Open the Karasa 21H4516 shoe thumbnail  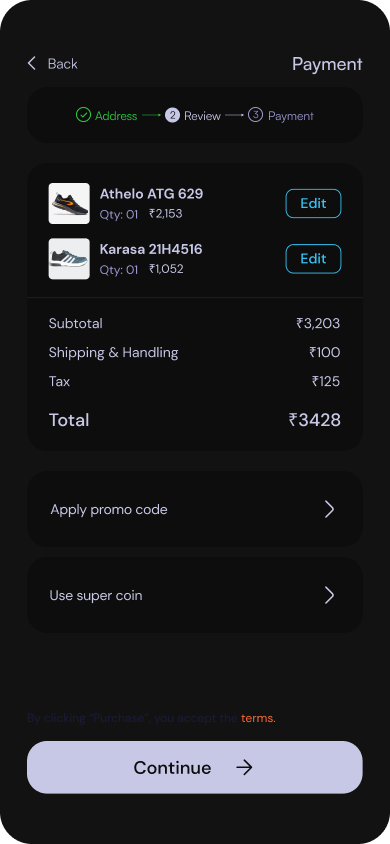[69, 259]
